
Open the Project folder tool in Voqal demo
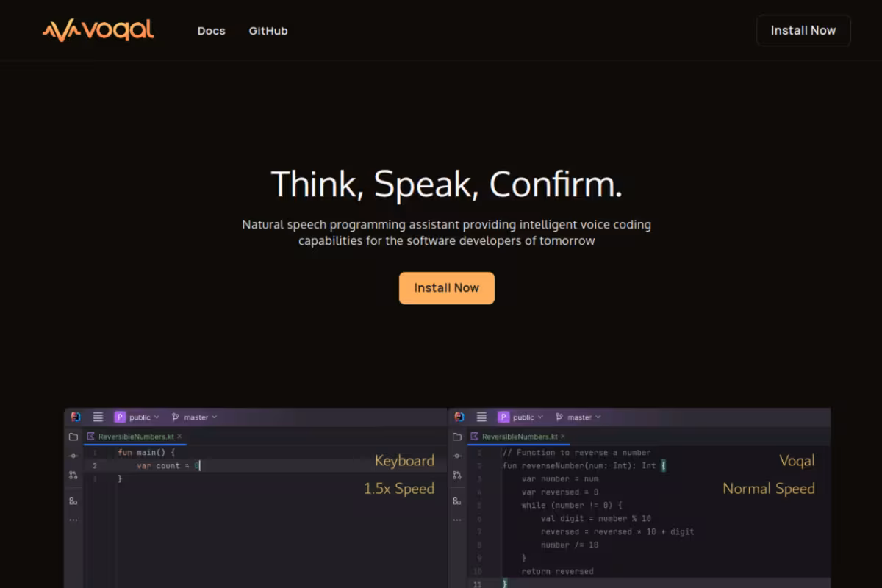[x=457, y=437]
